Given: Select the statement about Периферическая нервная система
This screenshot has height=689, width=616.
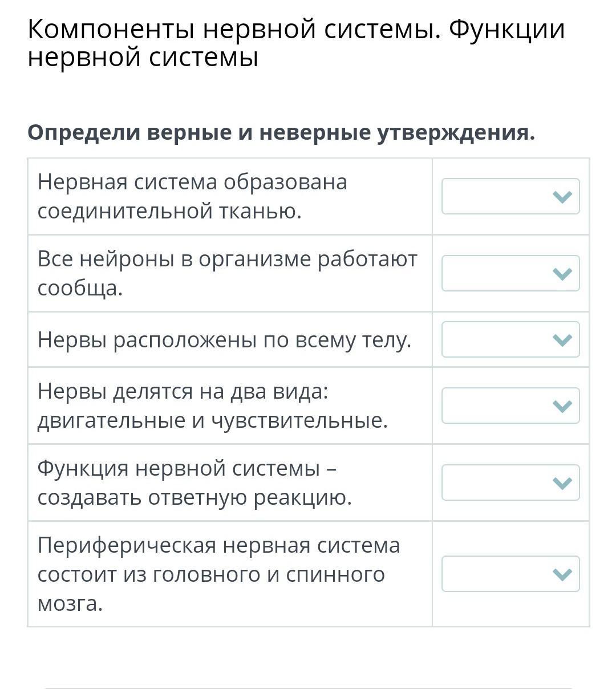Looking at the screenshot, I should 219,574.
